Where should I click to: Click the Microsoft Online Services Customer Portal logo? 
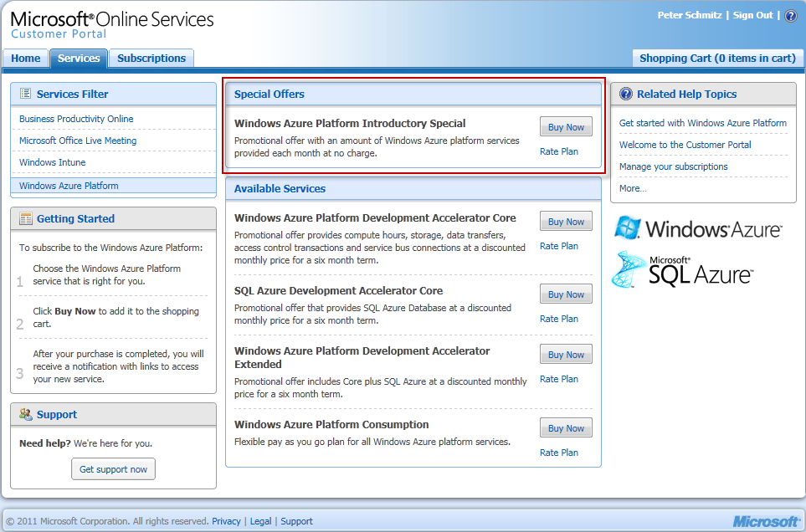pyautogui.click(x=112, y=24)
